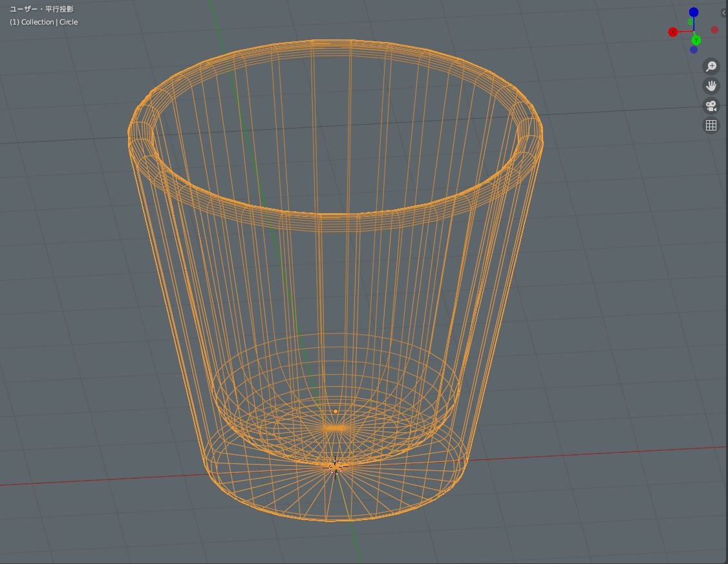Viewport: 728px width, 564px height.
Task: Click the blue Z axis on gizmo
Action: [694, 12]
